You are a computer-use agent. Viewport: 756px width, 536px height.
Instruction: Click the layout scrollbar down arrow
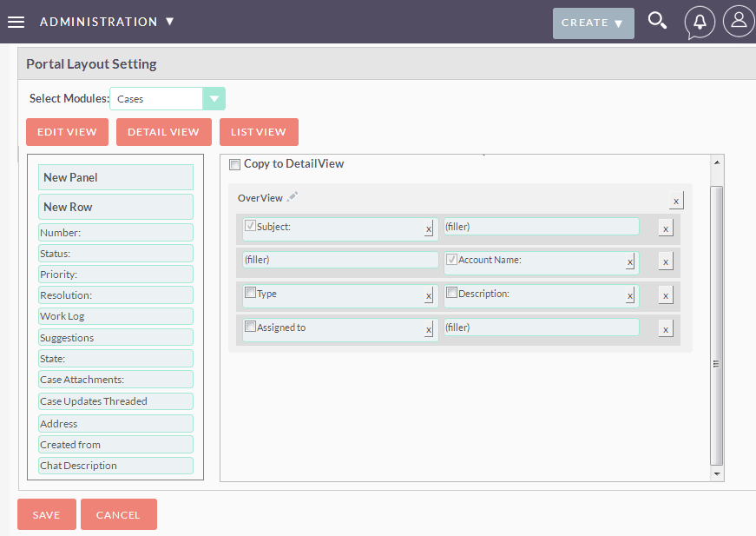(x=717, y=473)
